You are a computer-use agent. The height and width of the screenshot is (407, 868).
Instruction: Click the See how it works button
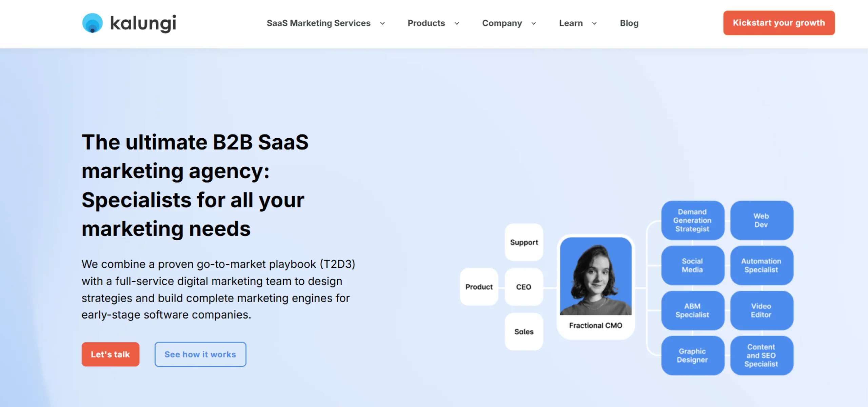pos(200,354)
